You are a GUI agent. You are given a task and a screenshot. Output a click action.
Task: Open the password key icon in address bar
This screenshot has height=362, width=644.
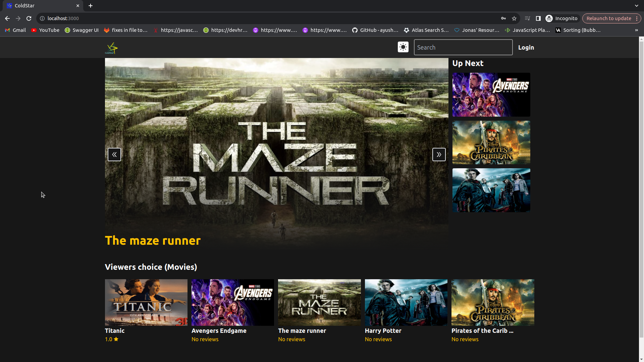[x=503, y=18]
